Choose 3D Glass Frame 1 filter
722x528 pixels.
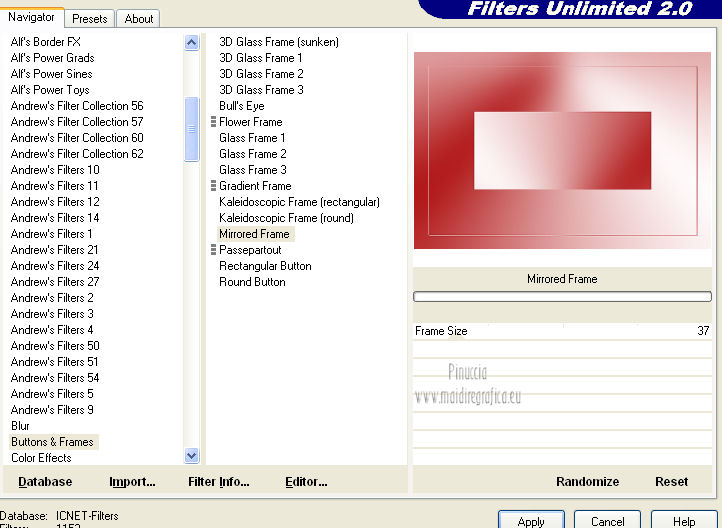tap(261, 58)
